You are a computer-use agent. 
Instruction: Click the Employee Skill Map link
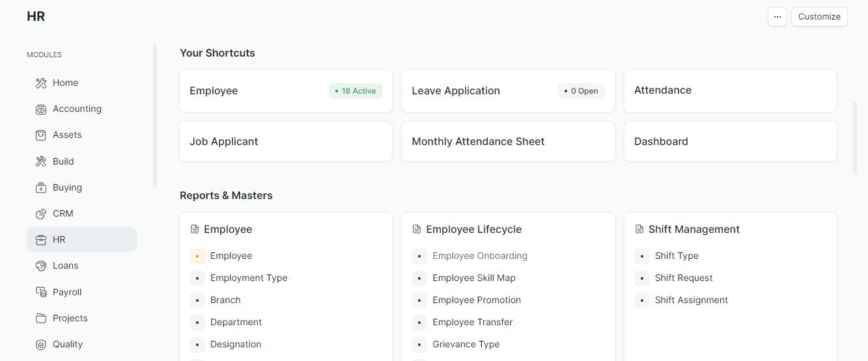[x=473, y=278]
